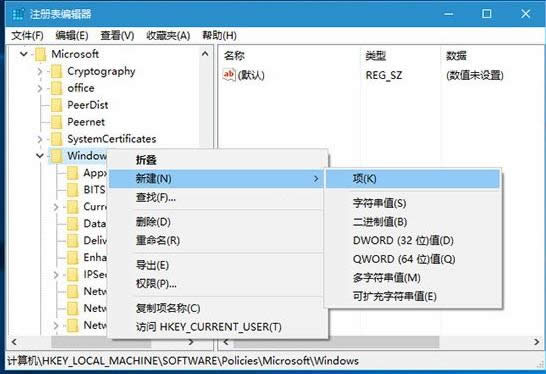Click the Windows folder icon in tree
The image size is (546, 374).
(x=56, y=156)
